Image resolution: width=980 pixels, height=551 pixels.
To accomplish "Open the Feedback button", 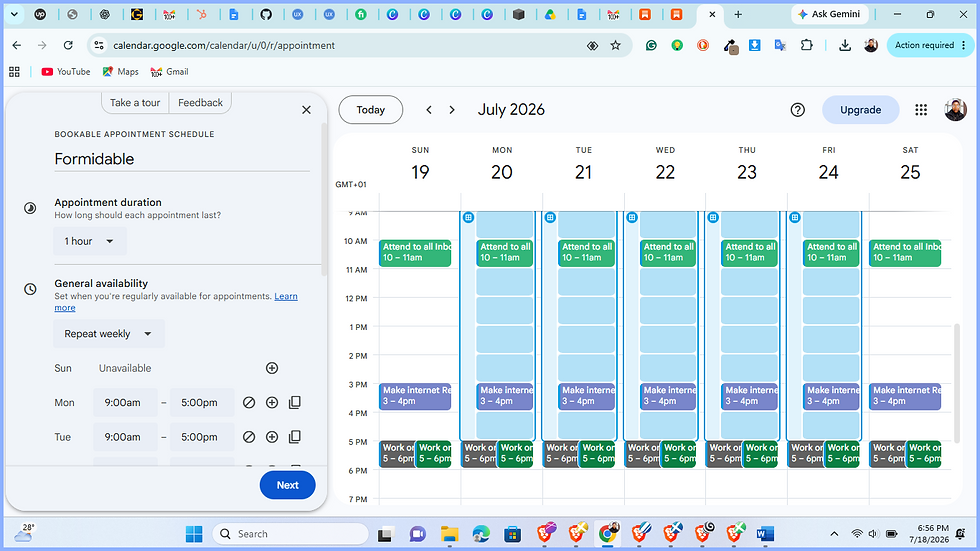I will 200,102.
